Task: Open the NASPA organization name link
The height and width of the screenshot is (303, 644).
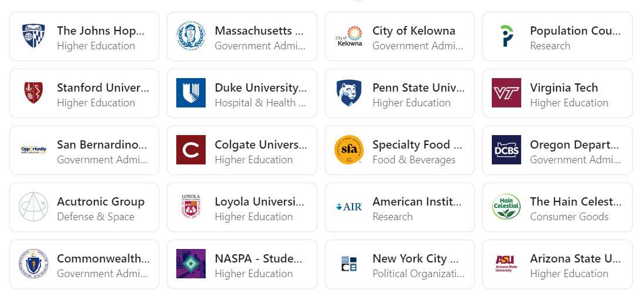Action: pyautogui.click(x=259, y=258)
